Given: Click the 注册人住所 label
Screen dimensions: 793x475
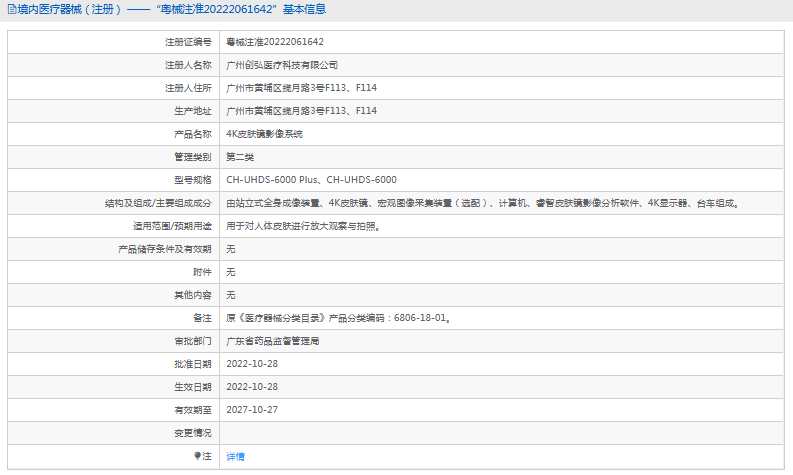Looking at the screenshot, I should pos(188,88).
